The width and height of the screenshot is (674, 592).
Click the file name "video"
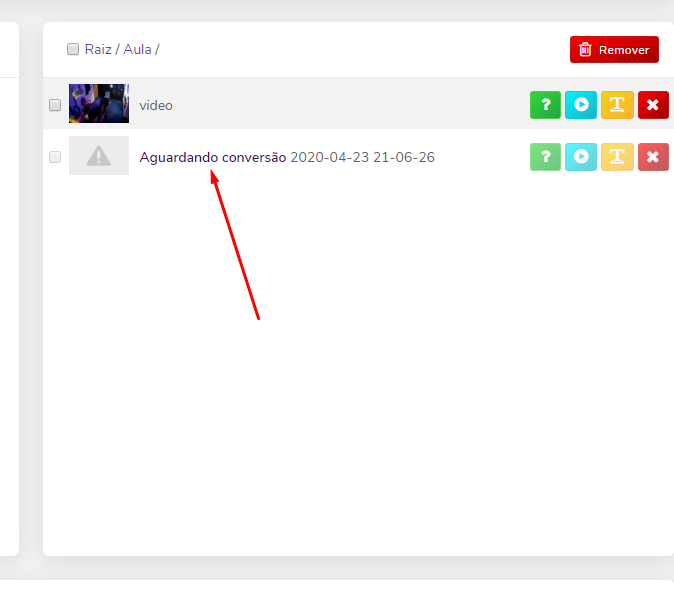click(x=156, y=105)
